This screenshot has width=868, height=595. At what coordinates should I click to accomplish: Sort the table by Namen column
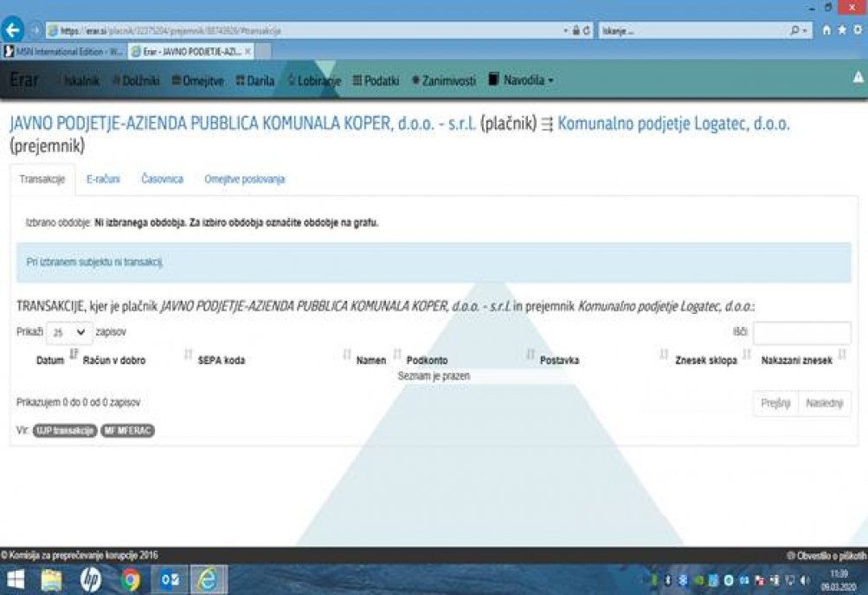pyautogui.click(x=371, y=361)
